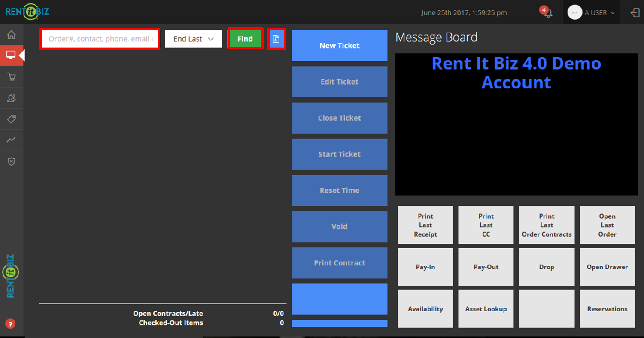Click the Open Contracts/Late label
Screen dimensions: 644x338
pos(168,314)
